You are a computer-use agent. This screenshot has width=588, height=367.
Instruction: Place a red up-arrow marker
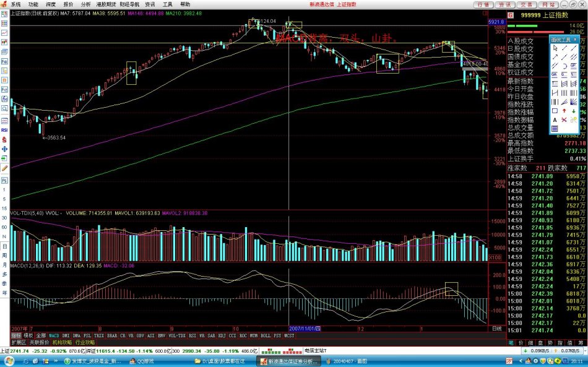(x=564, y=111)
